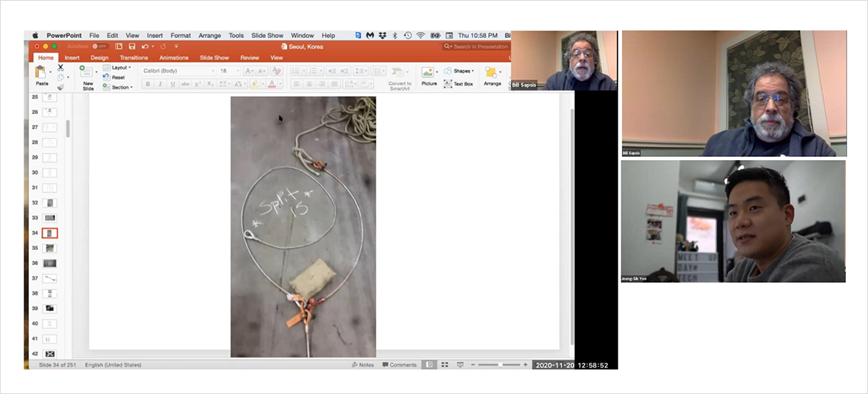Screen dimensions: 868x394
Task: Click Increase Font Size icon
Action: click(x=248, y=71)
